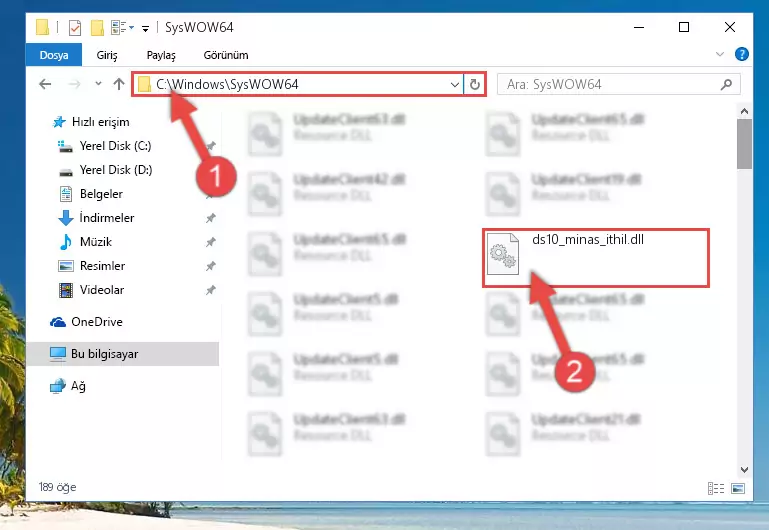Viewport: 769px width, 530px height.
Task: Expand the ribbon with the chevron
Action: [x=719, y=54]
